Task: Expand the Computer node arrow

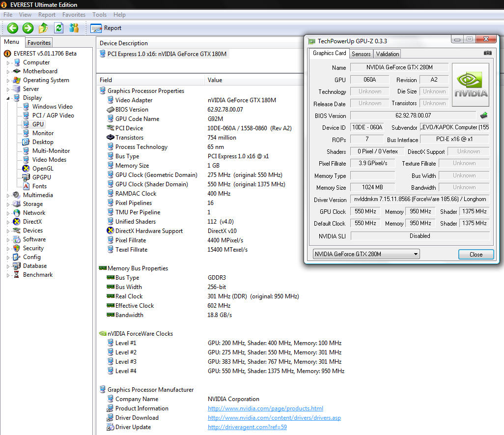Action: click(x=8, y=63)
